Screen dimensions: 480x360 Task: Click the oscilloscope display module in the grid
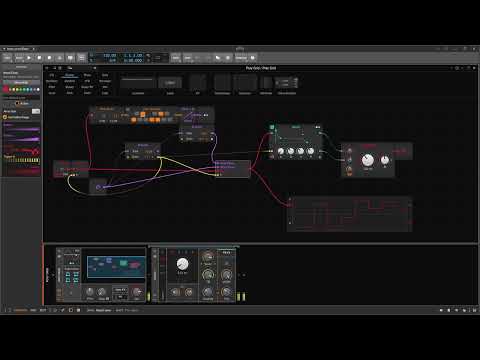click(349, 214)
